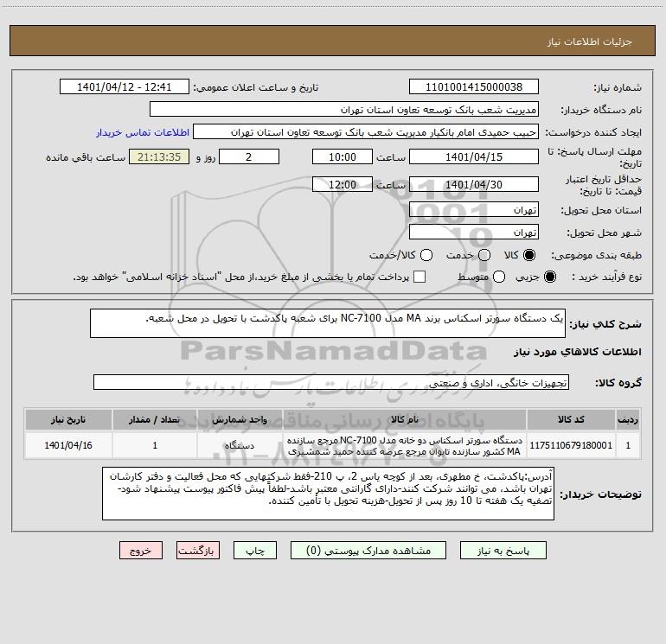
Task: Click the چاپ print button
Action: point(255,551)
